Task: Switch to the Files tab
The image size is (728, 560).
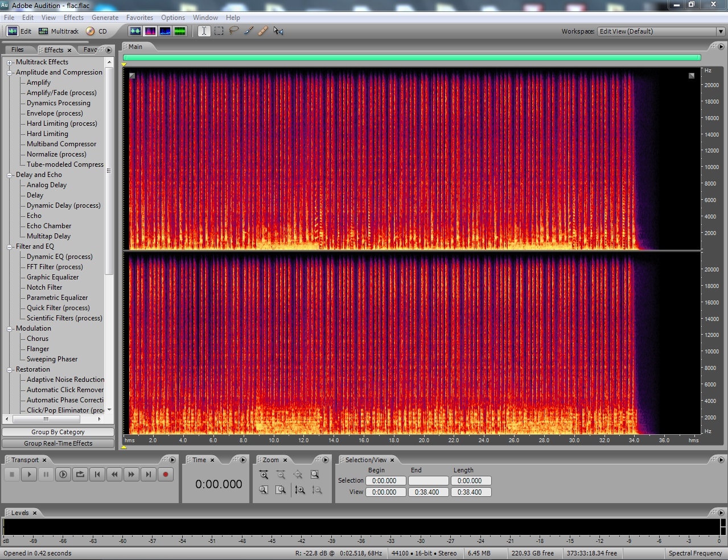Action: [18, 50]
